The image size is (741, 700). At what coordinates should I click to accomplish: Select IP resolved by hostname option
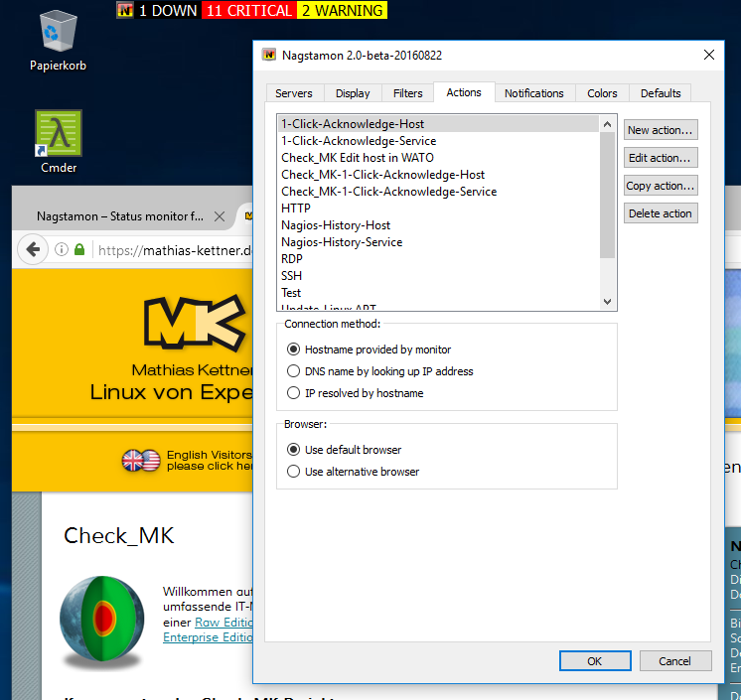point(355,393)
